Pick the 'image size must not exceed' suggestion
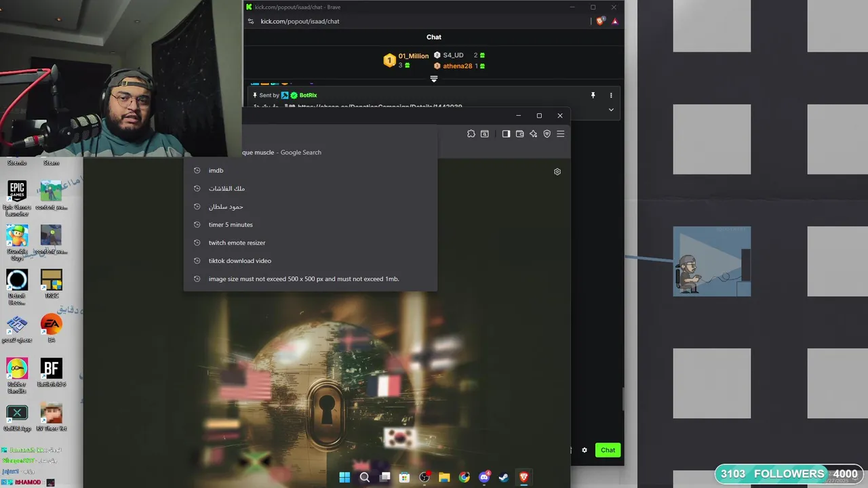The image size is (868, 488). (311, 279)
